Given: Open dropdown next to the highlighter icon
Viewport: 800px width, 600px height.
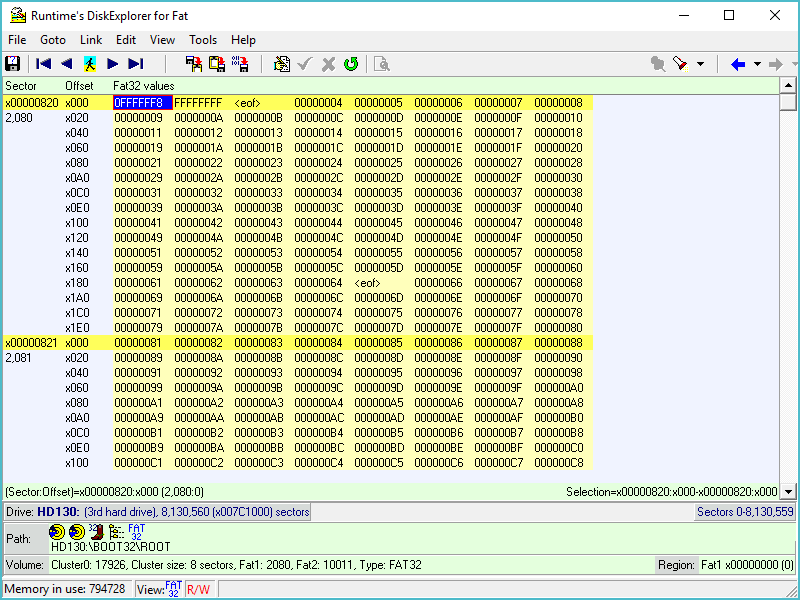Looking at the screenshot, I should [700, 64].
